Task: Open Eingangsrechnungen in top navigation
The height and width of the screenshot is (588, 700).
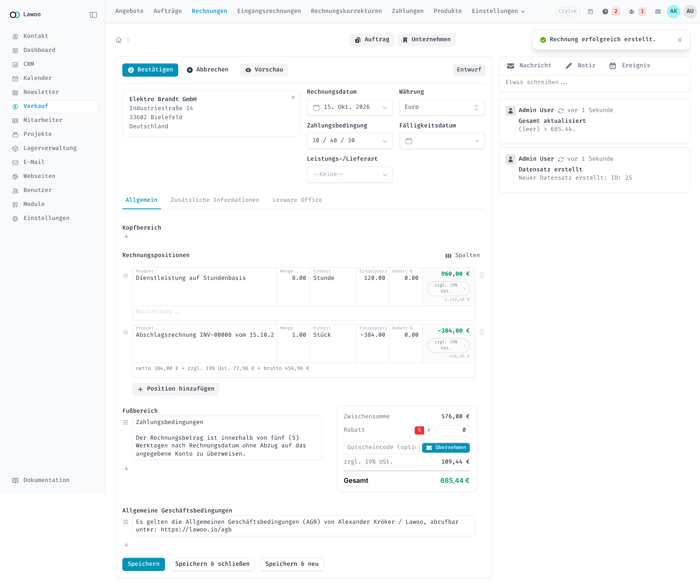Action: 269,11
